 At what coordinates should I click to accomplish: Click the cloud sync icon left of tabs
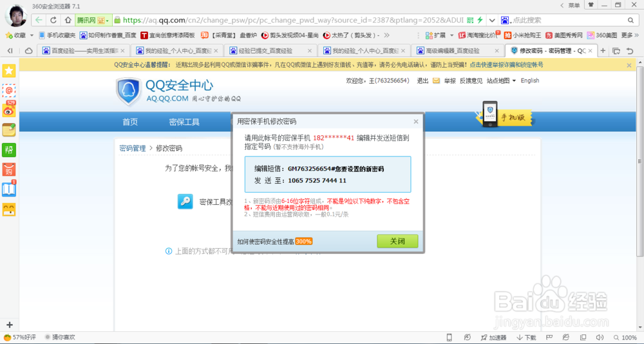click(x=29, y=51)
